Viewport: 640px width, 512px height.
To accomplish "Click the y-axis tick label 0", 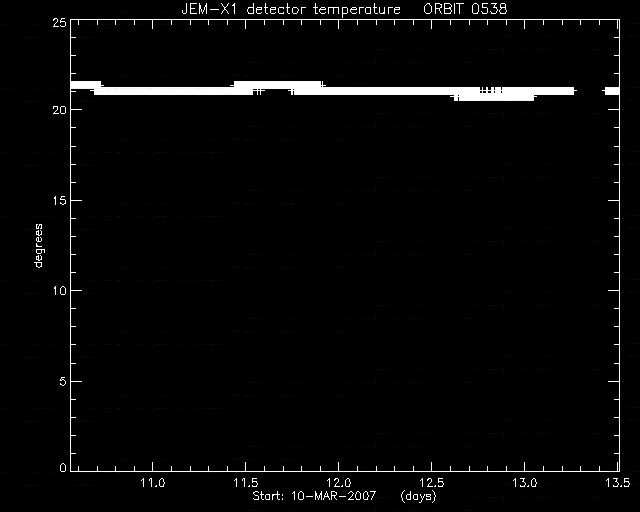I will tap(63, 467).
